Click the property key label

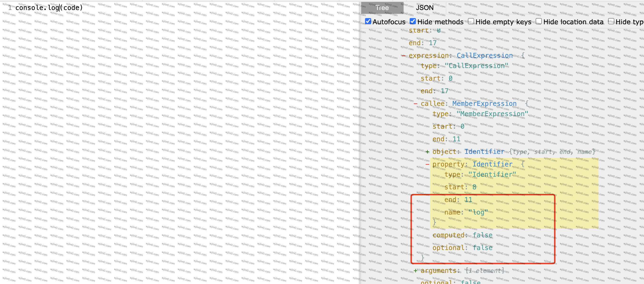click(x=448, y=164)
